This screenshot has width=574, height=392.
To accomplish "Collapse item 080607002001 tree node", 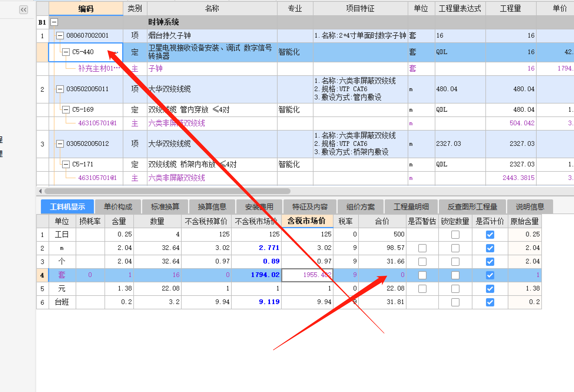I will coord(60,36).
